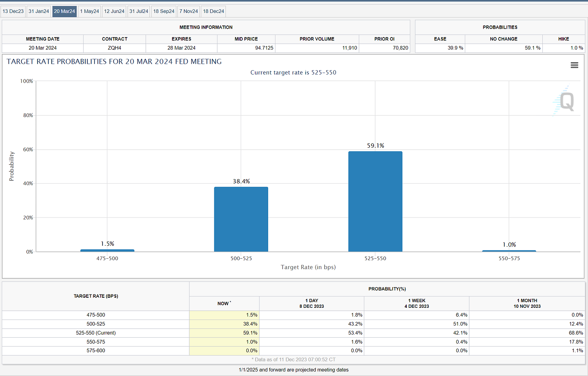Open the 1 May24 meeting tab
This screenshot has width=588, height=376.
[x=90, y=11]
